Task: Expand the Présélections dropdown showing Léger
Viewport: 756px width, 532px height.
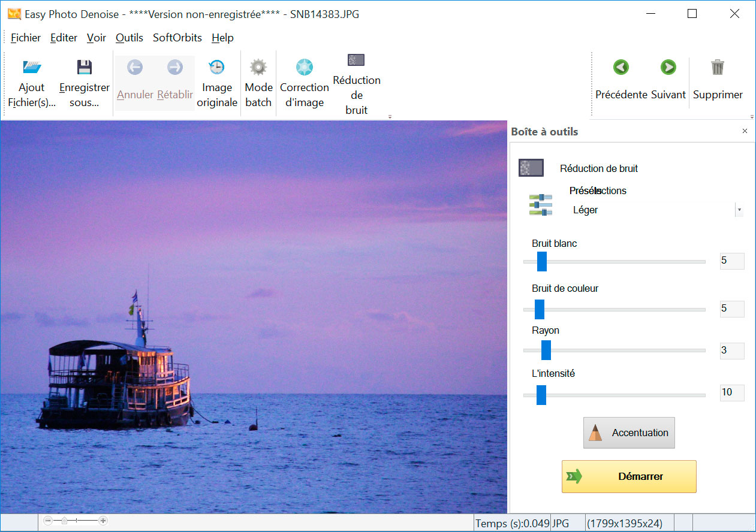Action: (739, 210)
